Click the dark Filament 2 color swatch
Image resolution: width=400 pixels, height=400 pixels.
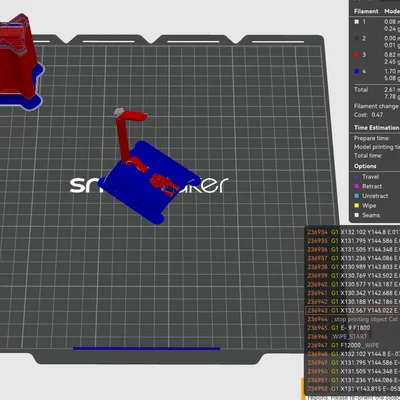357,38
